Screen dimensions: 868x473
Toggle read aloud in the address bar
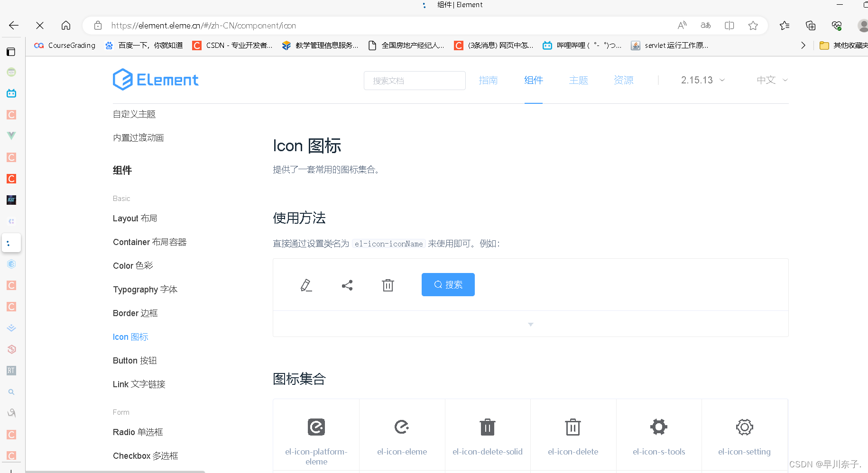click(x=682, y=25)
